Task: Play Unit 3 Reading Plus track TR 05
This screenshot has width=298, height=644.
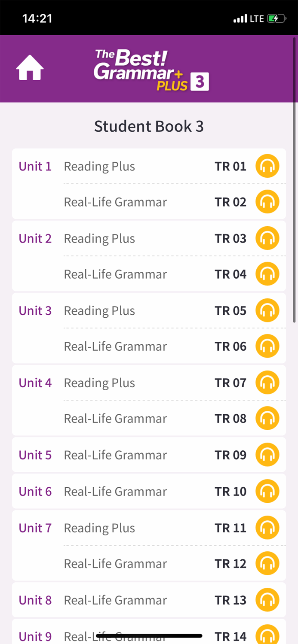Action: coord(267,310)
